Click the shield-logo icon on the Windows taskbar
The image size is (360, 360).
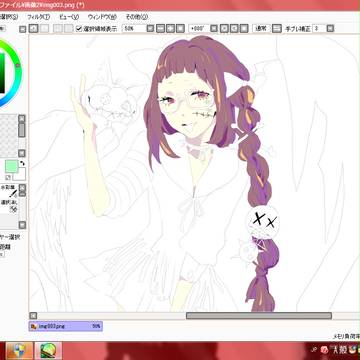[19, 351]
